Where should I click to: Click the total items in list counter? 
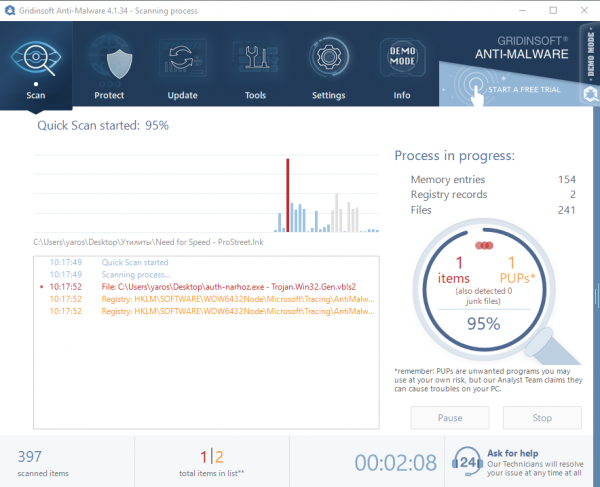pos(212,463)
